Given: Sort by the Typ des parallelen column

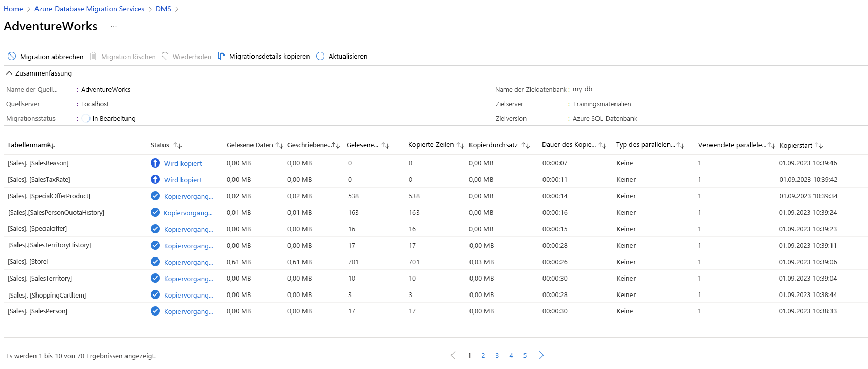Looking at the screenshot, I should point(680,145).
